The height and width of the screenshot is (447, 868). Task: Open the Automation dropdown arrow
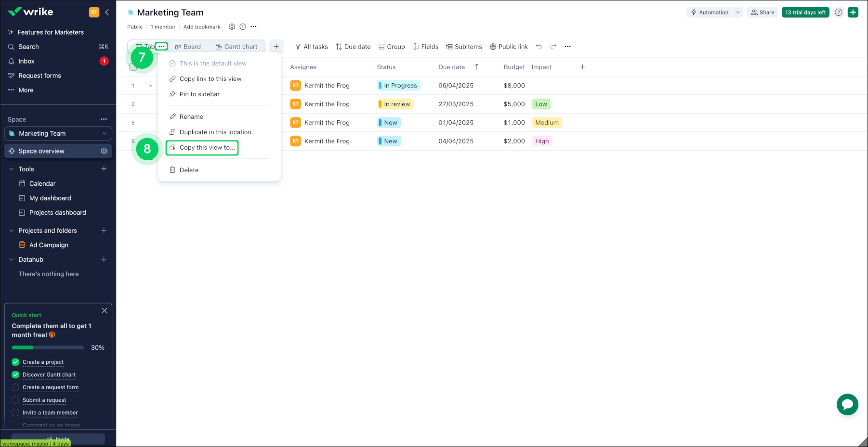click(x=737, y=13)
